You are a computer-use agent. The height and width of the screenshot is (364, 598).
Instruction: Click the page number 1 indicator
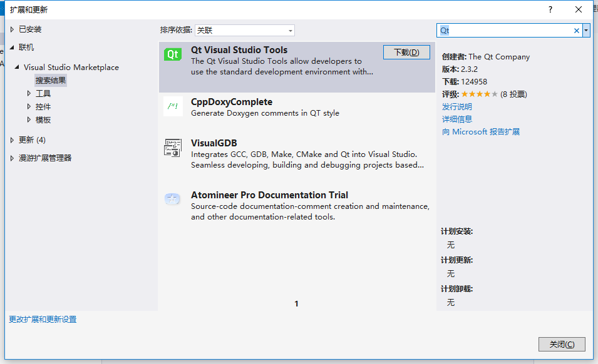(296, 304)
